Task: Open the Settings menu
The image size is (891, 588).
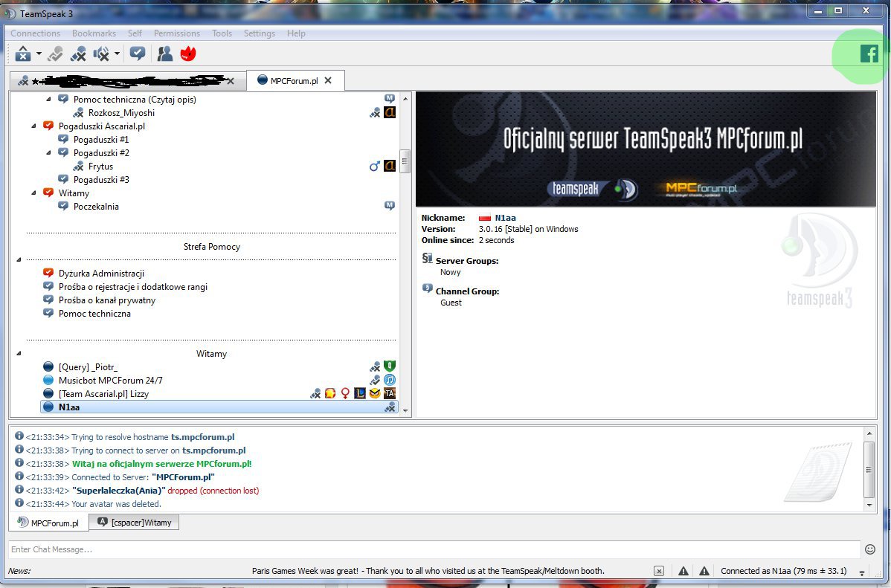Action: 259,33
